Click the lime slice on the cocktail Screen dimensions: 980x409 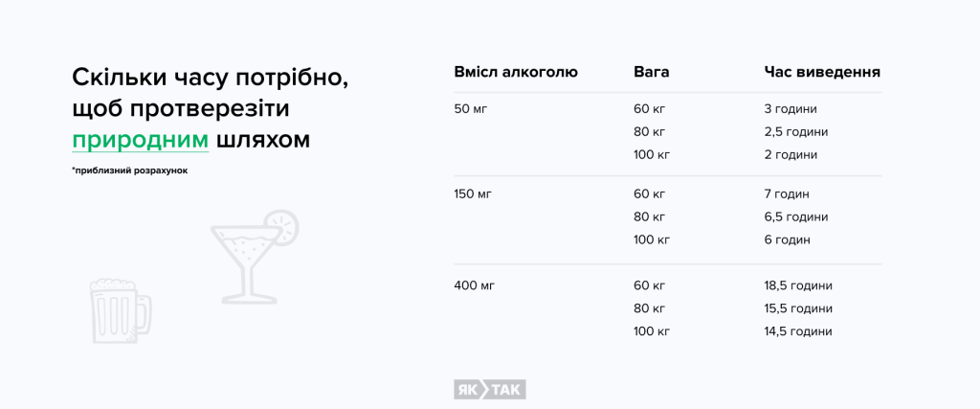[283, 226]
